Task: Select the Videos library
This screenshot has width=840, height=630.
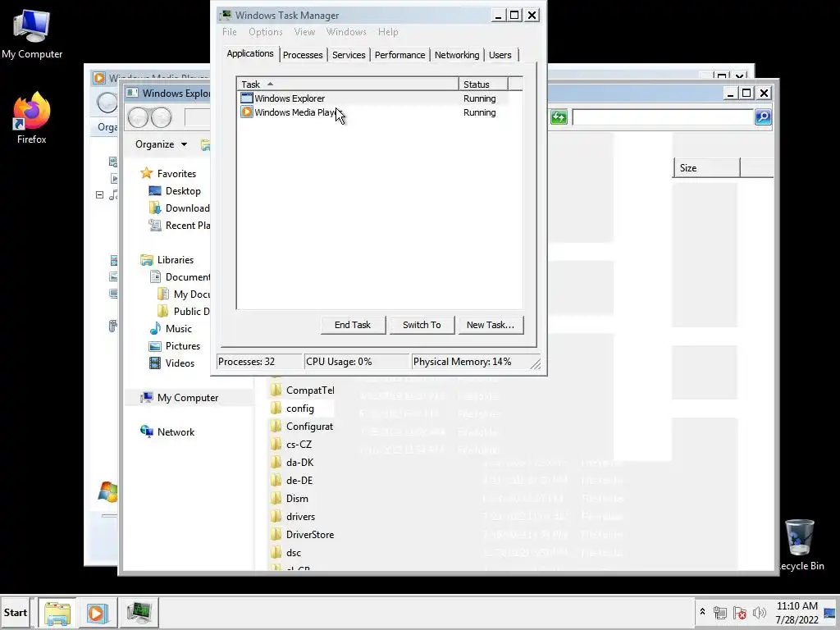Action: 171,363
